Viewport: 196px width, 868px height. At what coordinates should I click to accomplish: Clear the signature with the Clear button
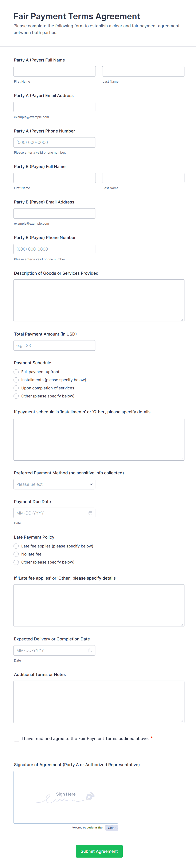coord(112,828)
